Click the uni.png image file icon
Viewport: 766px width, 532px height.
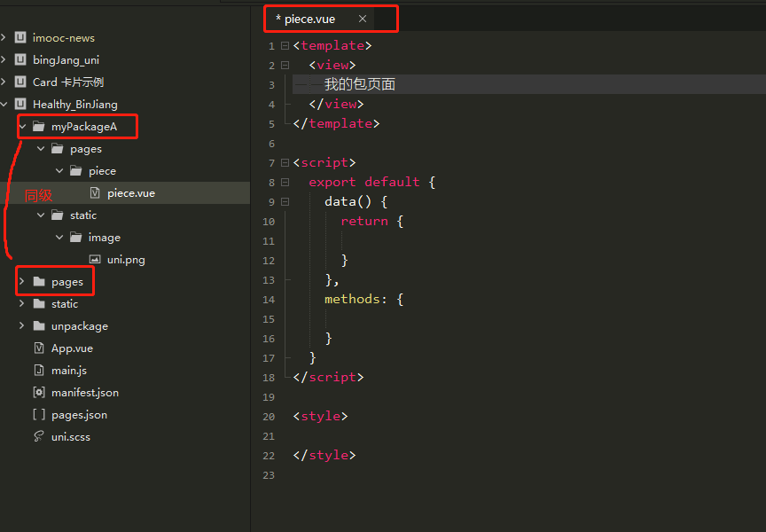tap(95, 260)
